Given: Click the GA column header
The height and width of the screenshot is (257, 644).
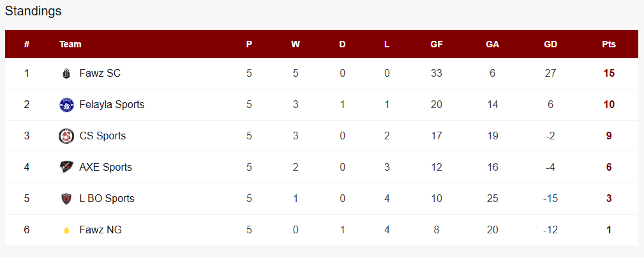Looking at the screenshot, I should click(x=492, y=45).
